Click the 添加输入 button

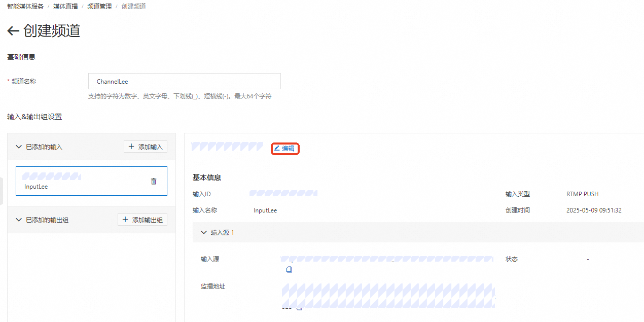click(x=146, y=147)
